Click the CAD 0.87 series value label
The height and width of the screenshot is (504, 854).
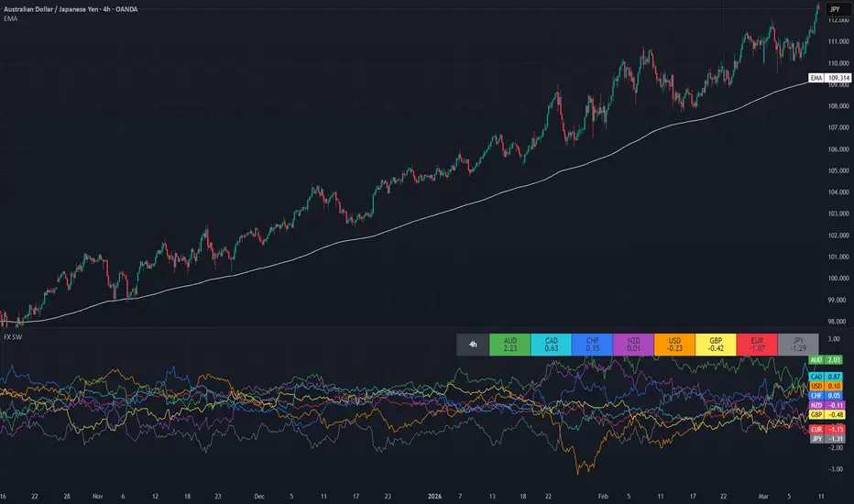coord(826,377)
